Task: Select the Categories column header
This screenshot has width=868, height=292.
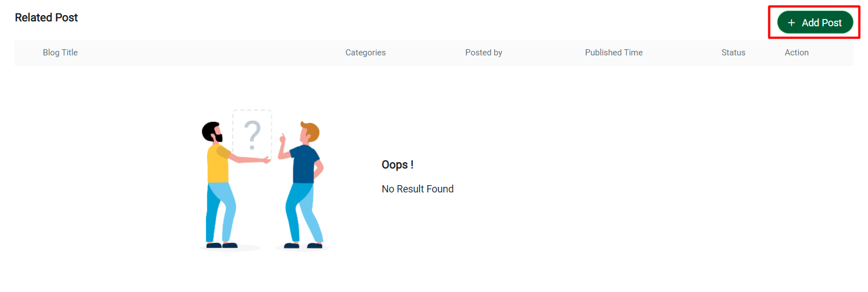Action: click(365, 53)
